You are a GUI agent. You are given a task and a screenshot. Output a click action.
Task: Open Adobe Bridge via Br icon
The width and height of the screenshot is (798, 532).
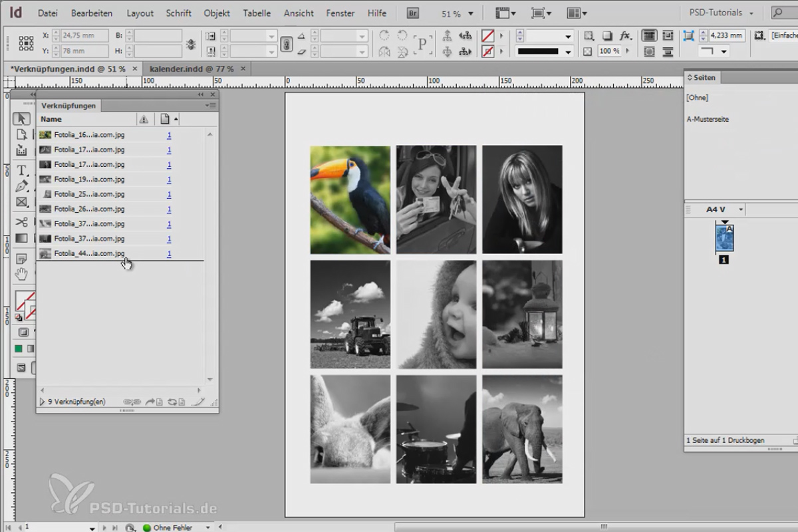tap(413, 13)
